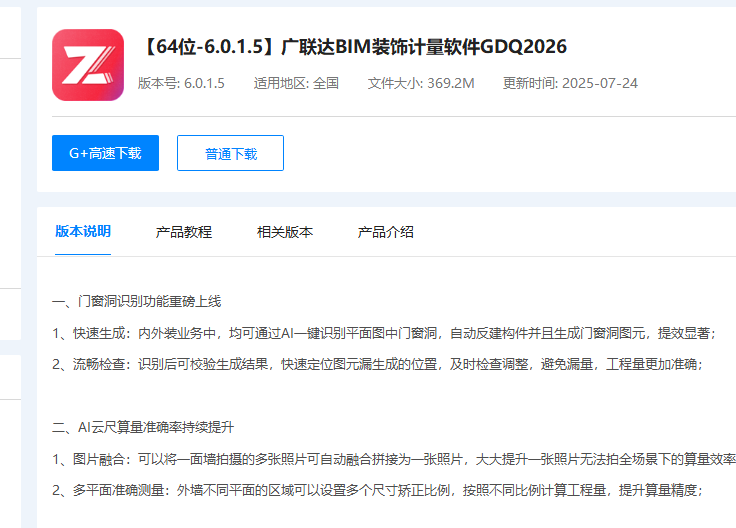This screenshot has height=528, width=736.
Task: Click the G+高速下载 button
Action: pos(105,153)
